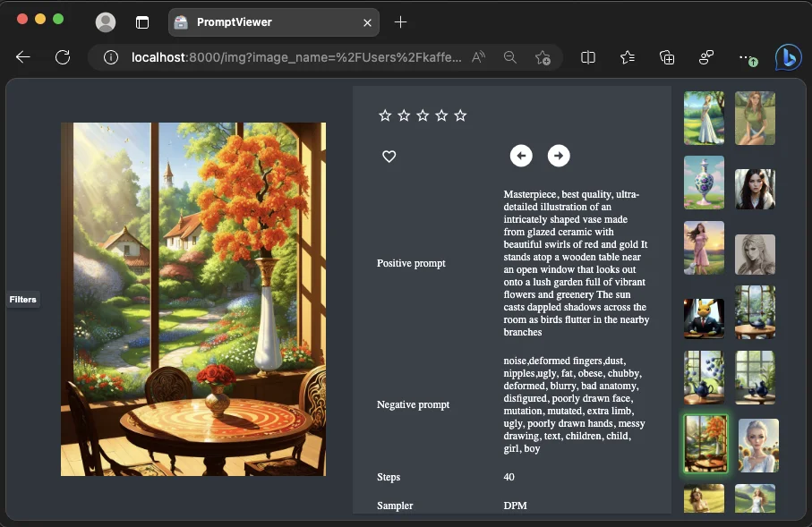Open the Bing chat sidebar icon
Screen dimensions: 812x527
[788, 57]
